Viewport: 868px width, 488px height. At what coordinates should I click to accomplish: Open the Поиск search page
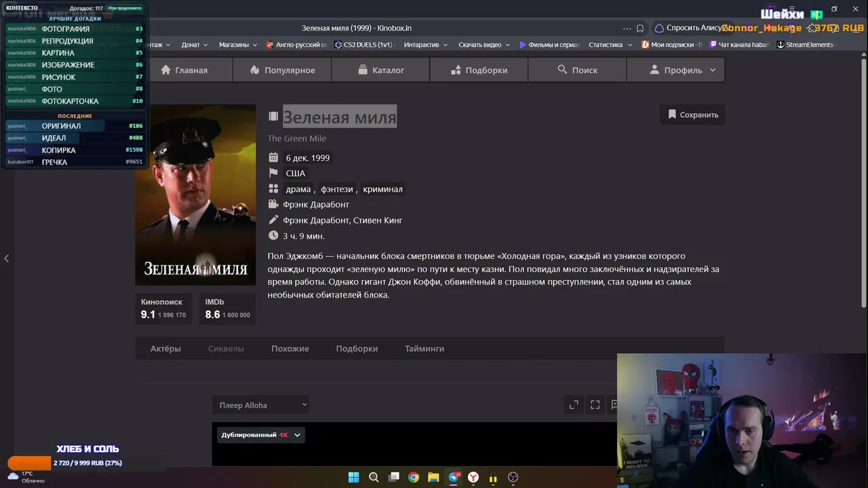tap(577, 70)
